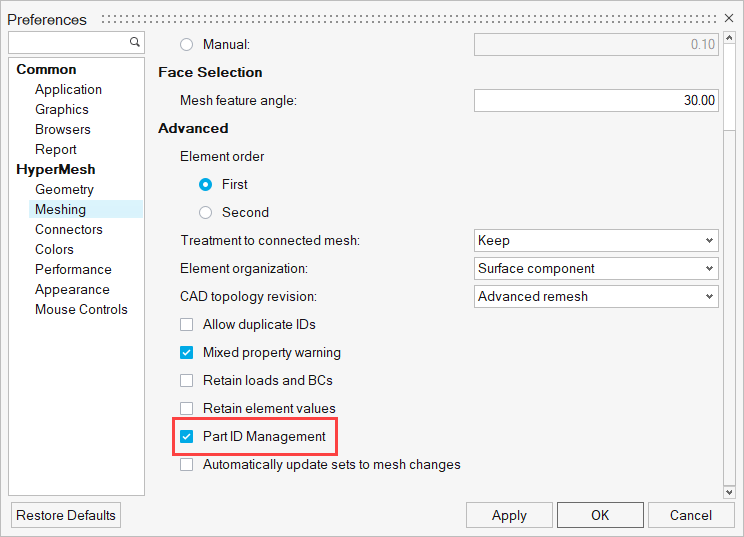
Task: Click the Mesh feature angle field
Action: 596,101
